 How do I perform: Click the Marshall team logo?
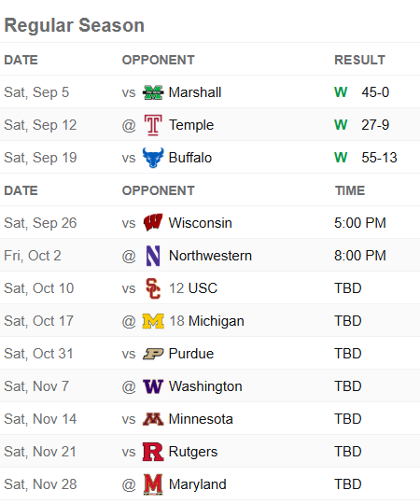pos(153,92)
